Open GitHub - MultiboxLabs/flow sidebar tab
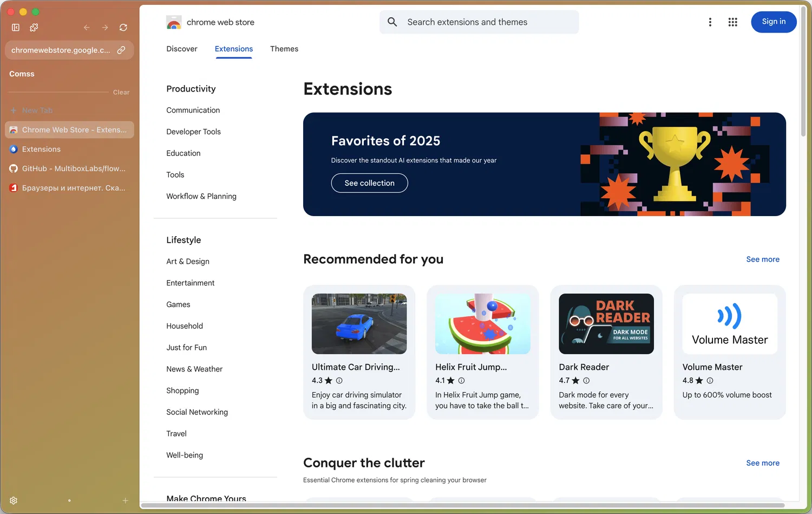Screen dimensions: 812x514 (x=69, y=168)
